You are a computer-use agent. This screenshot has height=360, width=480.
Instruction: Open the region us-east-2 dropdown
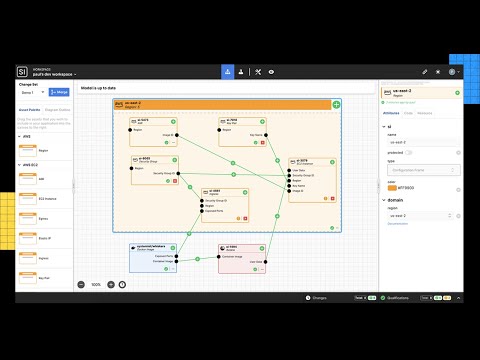pyautogui.click(x=420, y=216)
